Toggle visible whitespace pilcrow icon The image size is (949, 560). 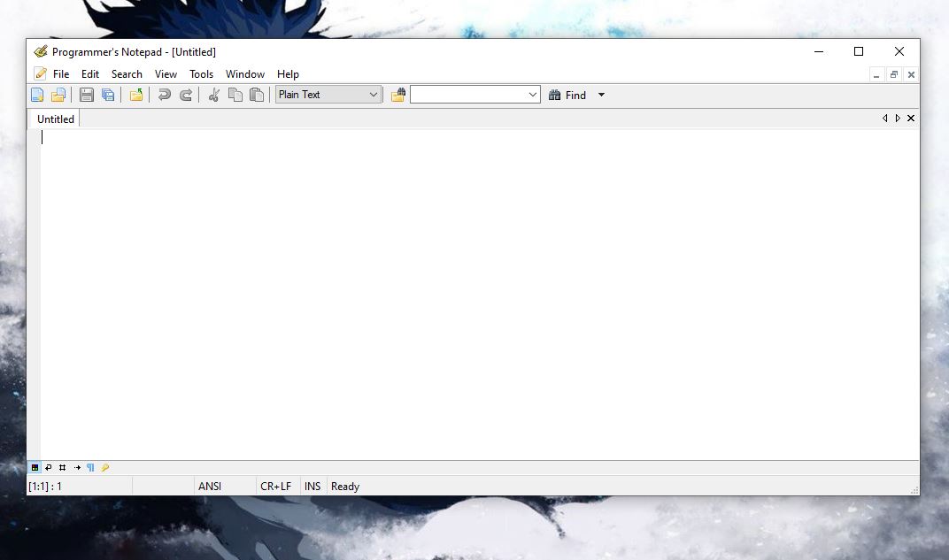coord(90,467)
